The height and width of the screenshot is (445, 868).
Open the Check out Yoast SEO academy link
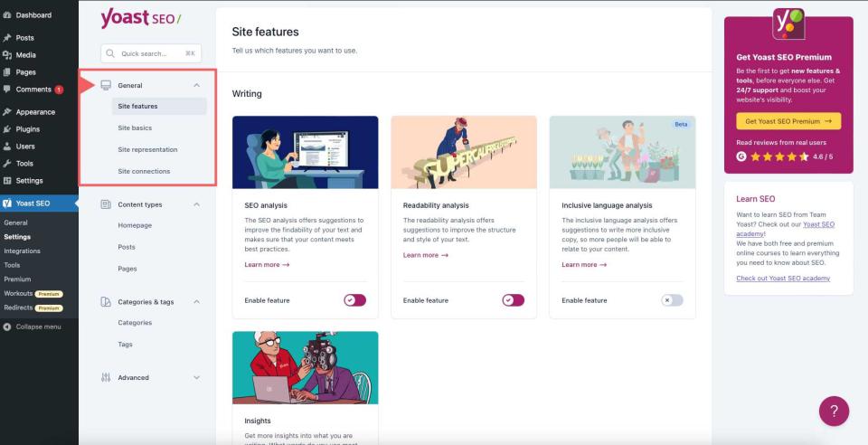pos(782,279)
